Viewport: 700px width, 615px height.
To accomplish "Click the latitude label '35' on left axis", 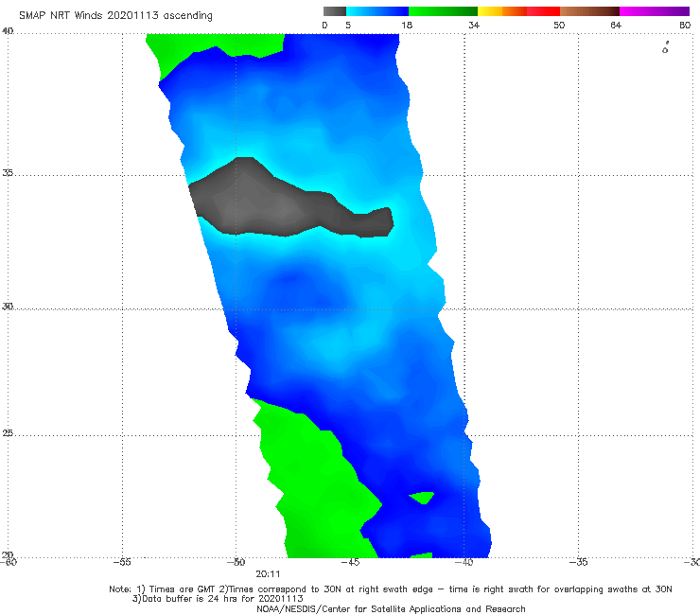I will pyautogui.click(x=8, y=172).
